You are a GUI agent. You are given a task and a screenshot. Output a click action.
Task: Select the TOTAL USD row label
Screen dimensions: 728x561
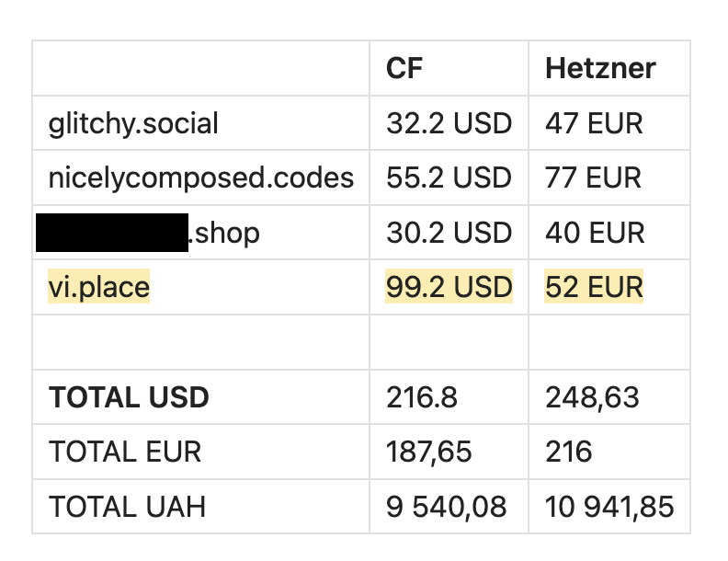click(x=129, y=397)
